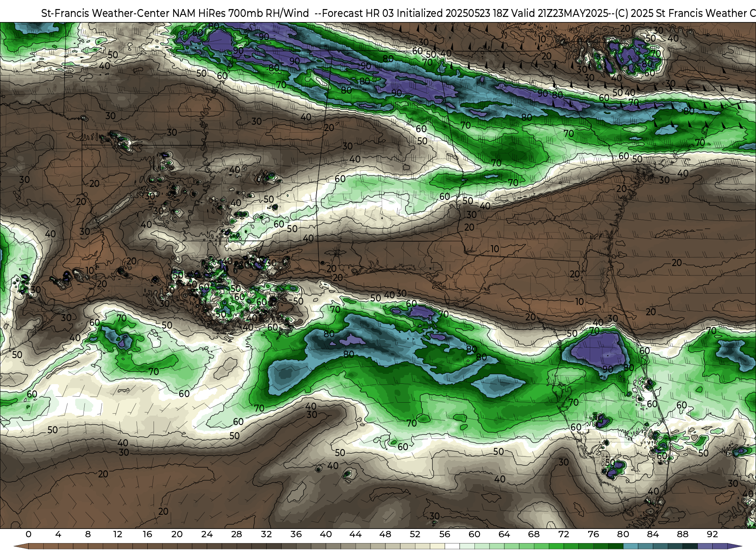Click the '80' tick label on the colorbar
The height and width of the screenshot is (551, 756).
[623, 534]
